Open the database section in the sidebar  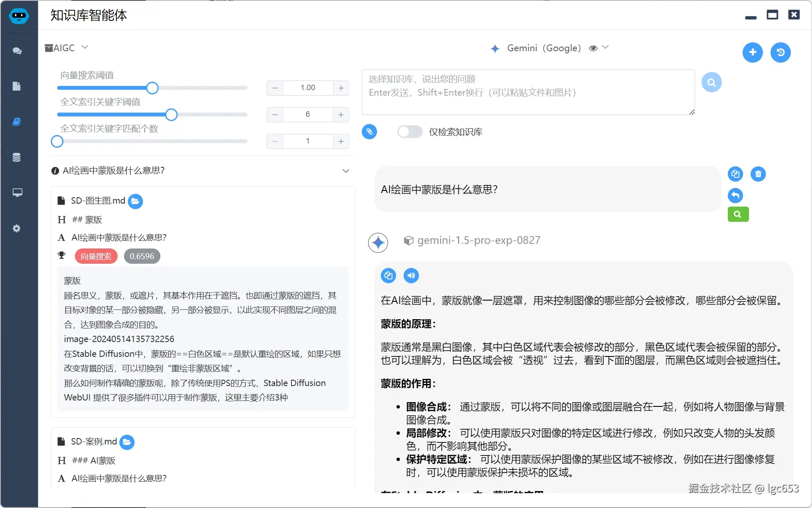[x=17, y=157]
